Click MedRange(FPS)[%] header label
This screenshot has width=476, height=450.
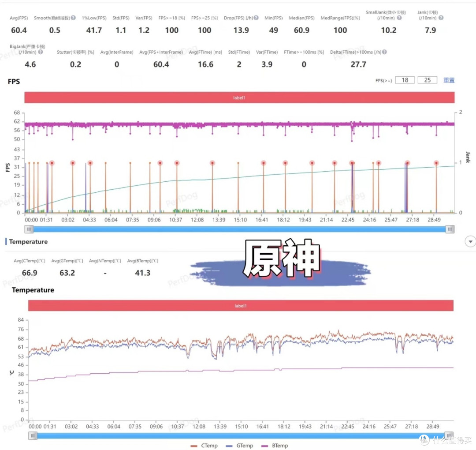(x=340, y=18)
